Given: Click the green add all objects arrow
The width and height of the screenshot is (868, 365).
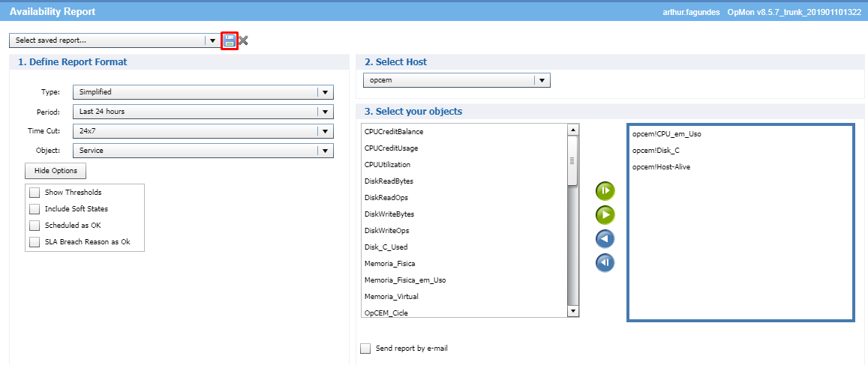Looking at the screenshot, I should 605,190.
